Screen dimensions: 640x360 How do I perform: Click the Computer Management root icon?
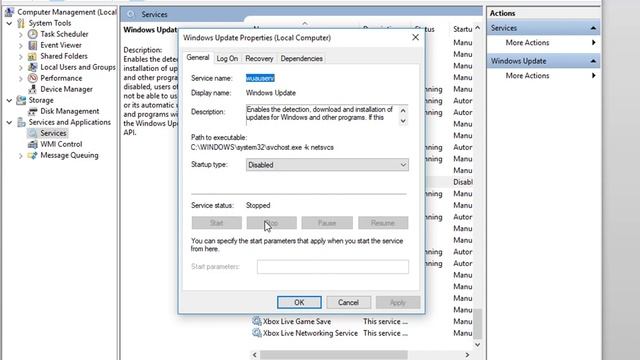pos(9,12)
